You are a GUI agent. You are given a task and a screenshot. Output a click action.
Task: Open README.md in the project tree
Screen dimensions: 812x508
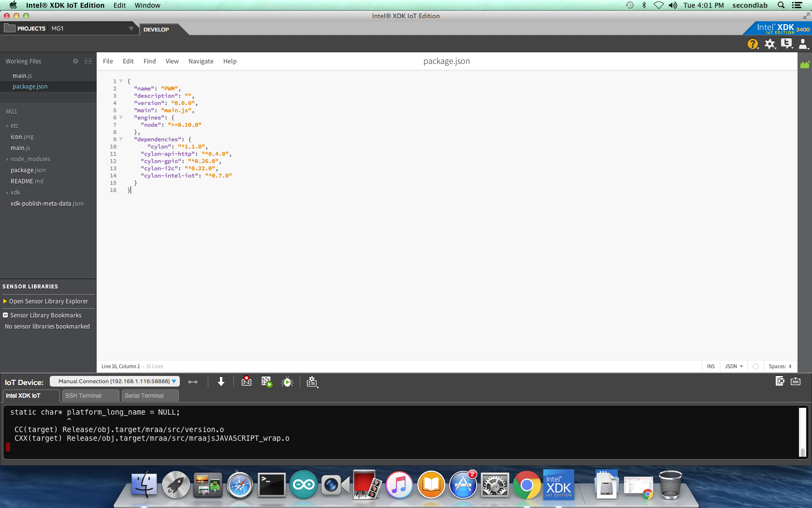(x=27, y=181)
